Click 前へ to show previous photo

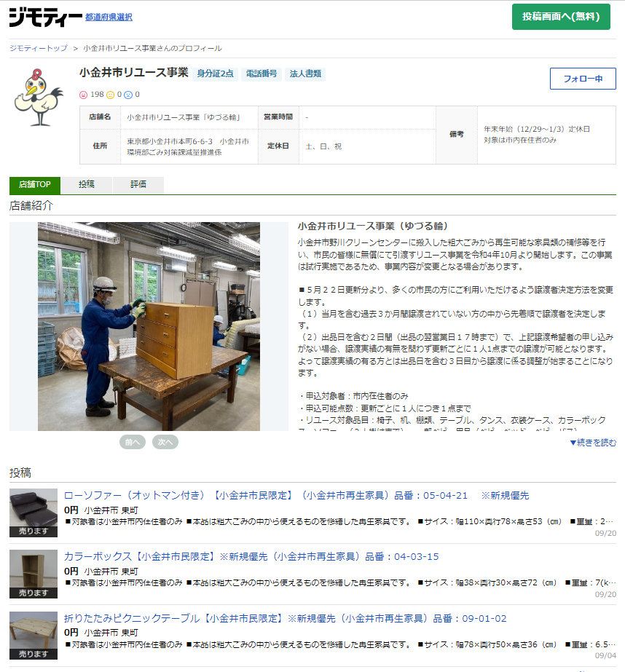click(133, 442)
